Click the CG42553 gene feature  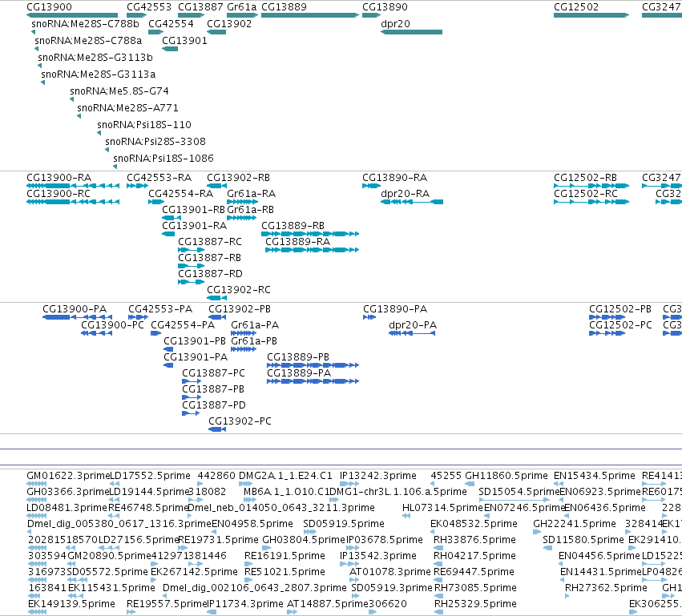[x=136, y=15]
